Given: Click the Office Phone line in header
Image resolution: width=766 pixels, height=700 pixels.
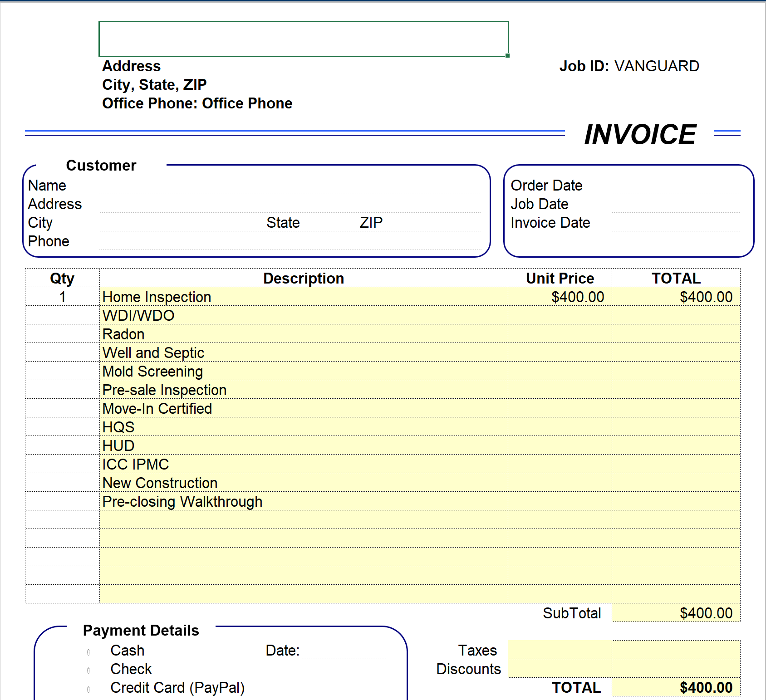Looking at the screenshot, I should coord(197,103).
